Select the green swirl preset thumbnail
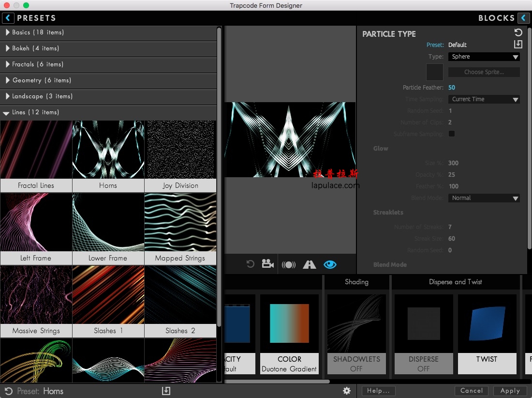The width and height of the screenshot is (532, 398). (36, 361)
